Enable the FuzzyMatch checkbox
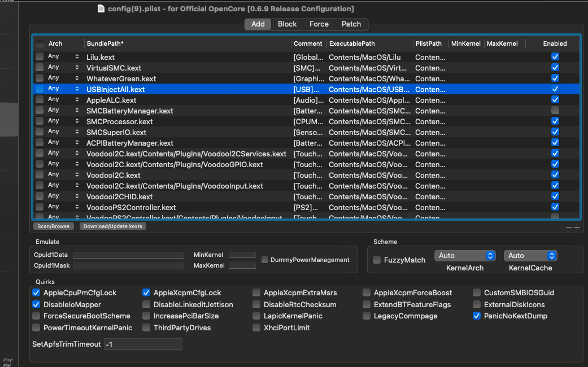 pyautogui.click(x=377, y=260)
